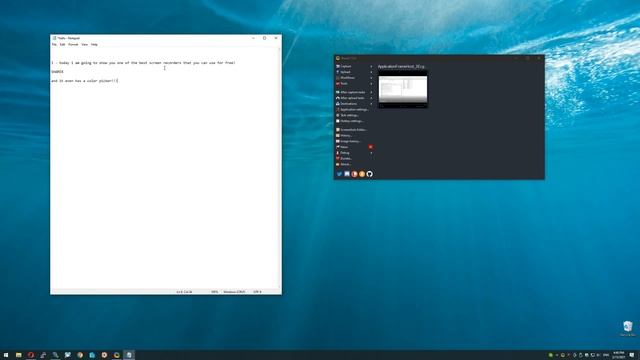The height and width of the screenshot is (360, 640).
Task: Open the Help menu in Notepad
Action: tap(94, 44)
